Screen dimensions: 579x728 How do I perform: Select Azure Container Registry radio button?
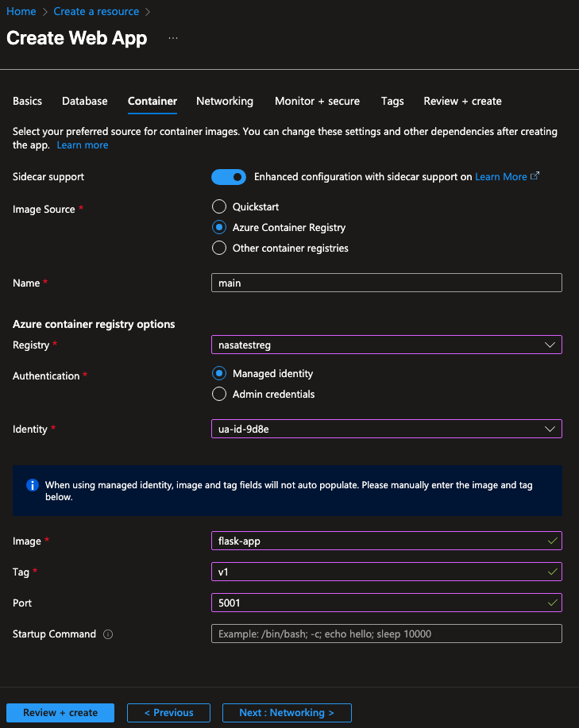click(219, 227)
